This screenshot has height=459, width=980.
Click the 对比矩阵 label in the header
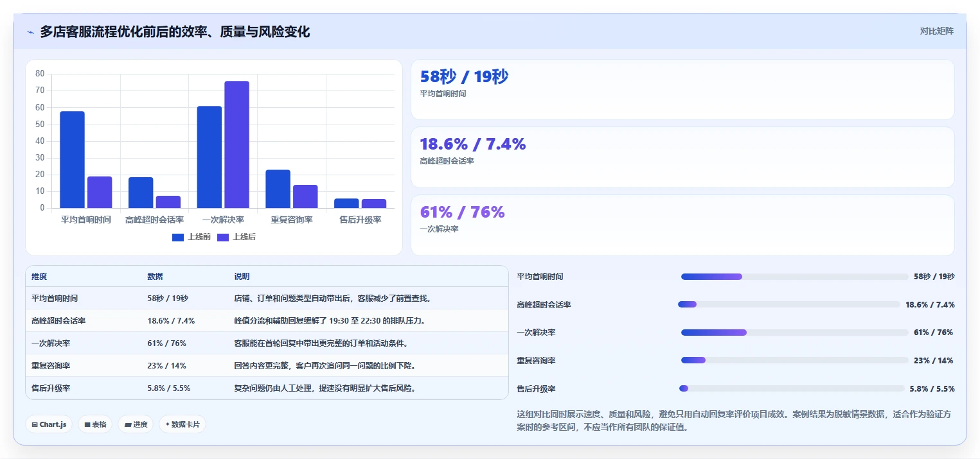[936, 31]
